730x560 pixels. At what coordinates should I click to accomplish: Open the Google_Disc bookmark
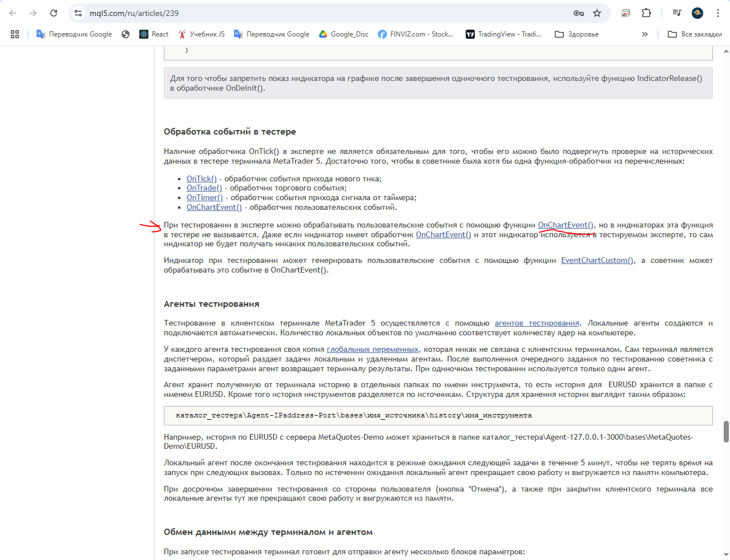click(x=344, y=34)
